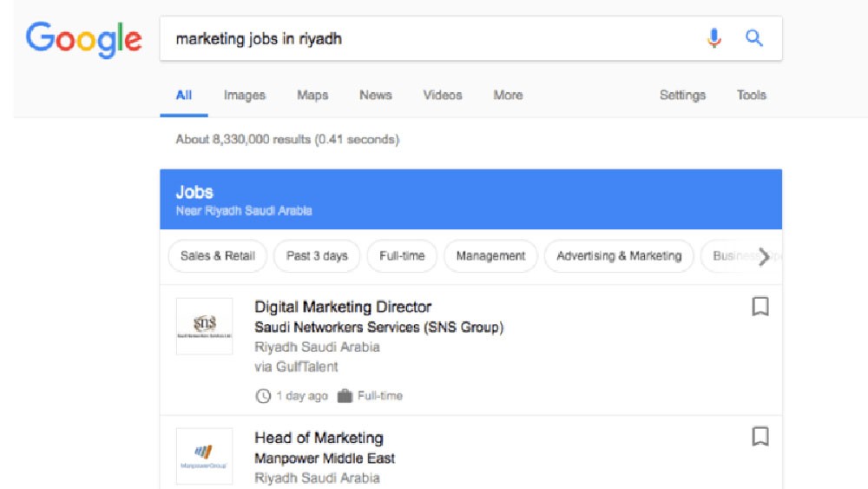This screenshot has height=489, width=868.
Task: Filter jobs by Management category
Action: 490,256
